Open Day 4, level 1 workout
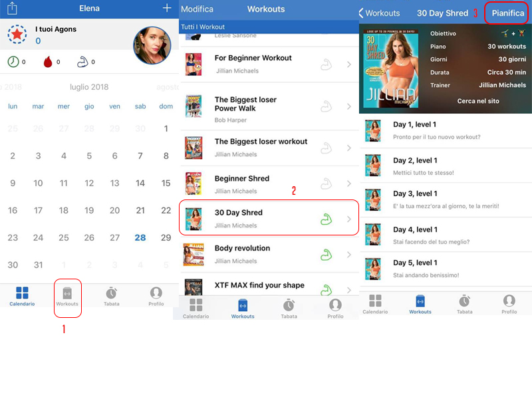This screenshot has width=532, height=399. pyautogui.click(x=446, y=235)
